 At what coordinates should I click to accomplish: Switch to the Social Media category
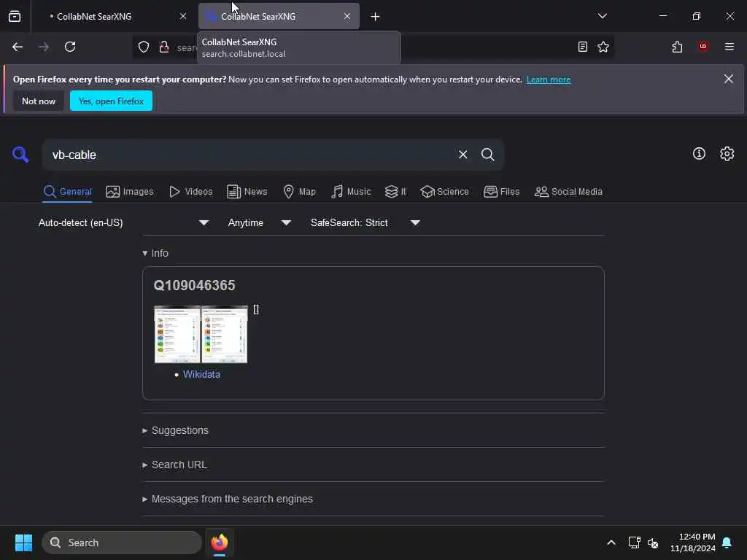(568, 192)
